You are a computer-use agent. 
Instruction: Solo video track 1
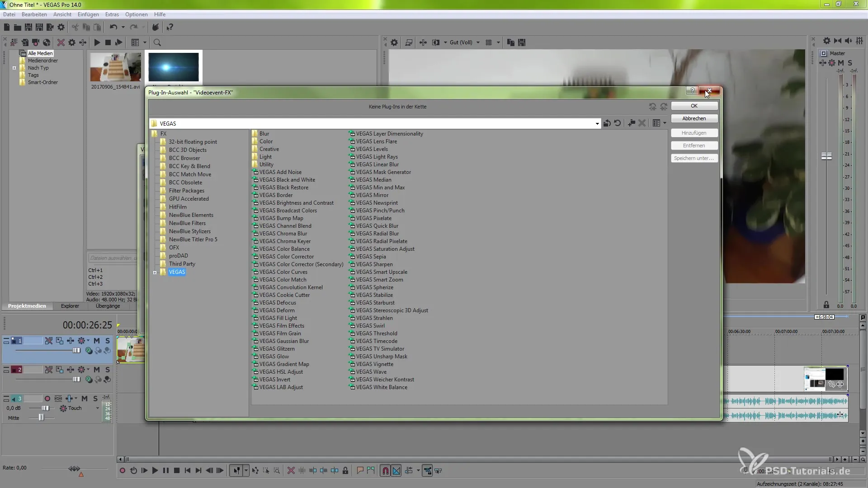[107, 341]
